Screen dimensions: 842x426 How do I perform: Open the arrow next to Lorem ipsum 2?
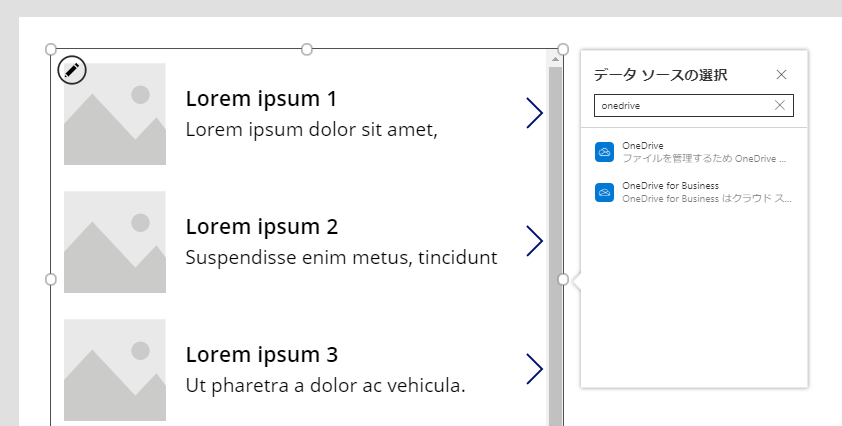point(534,241)
